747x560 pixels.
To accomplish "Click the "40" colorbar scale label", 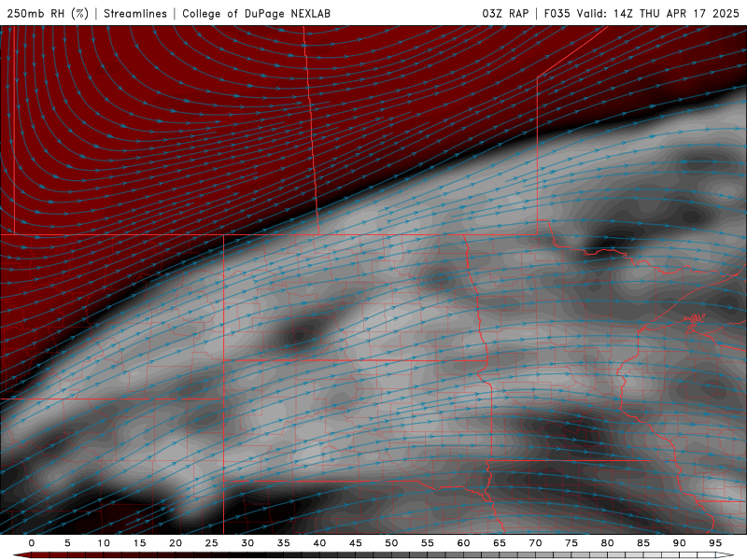I will pos(319,543).
